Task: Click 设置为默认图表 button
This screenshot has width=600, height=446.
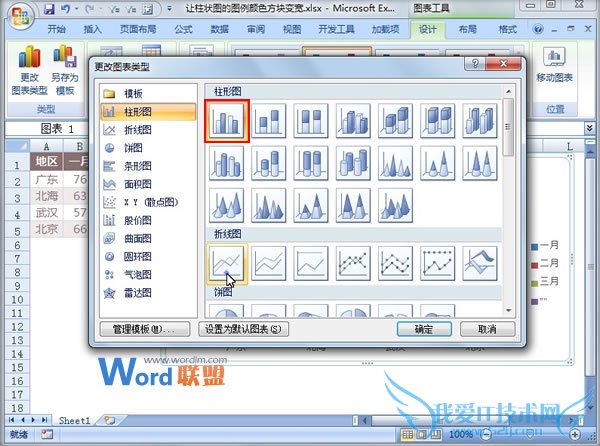Action: (243, 329)
